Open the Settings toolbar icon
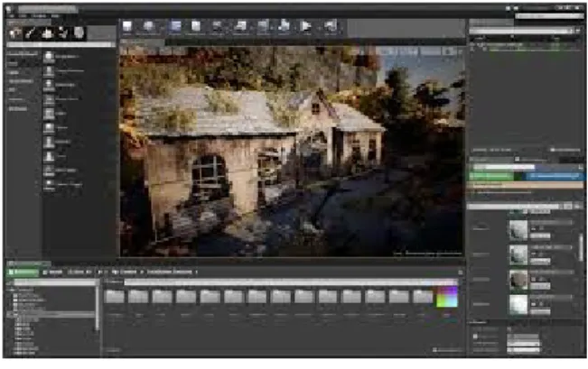This screenshot has width=588, height=369. 218,27
